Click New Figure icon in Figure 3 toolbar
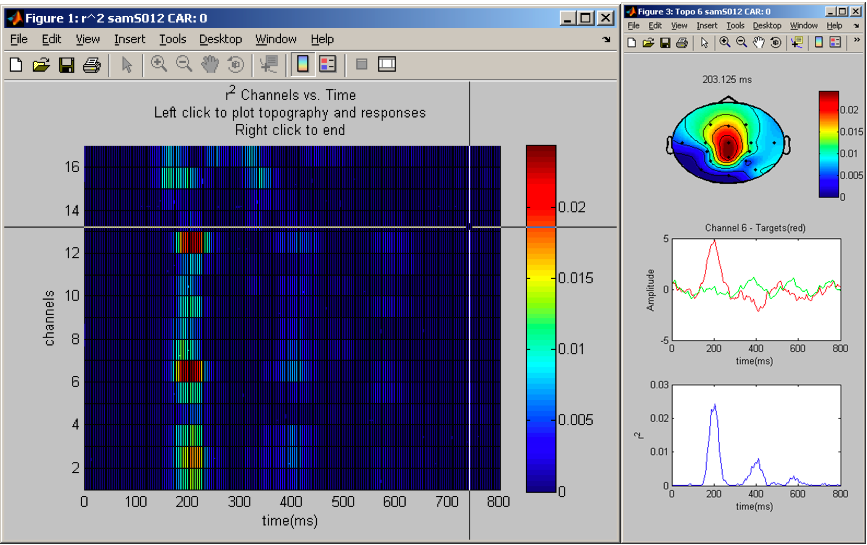This screenshot has height=545, width=867. pyautogui.click(x=632, y=43)
